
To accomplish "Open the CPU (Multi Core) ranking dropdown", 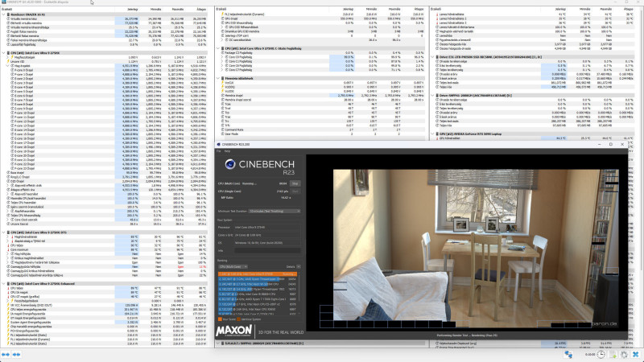I will point(233,267).
